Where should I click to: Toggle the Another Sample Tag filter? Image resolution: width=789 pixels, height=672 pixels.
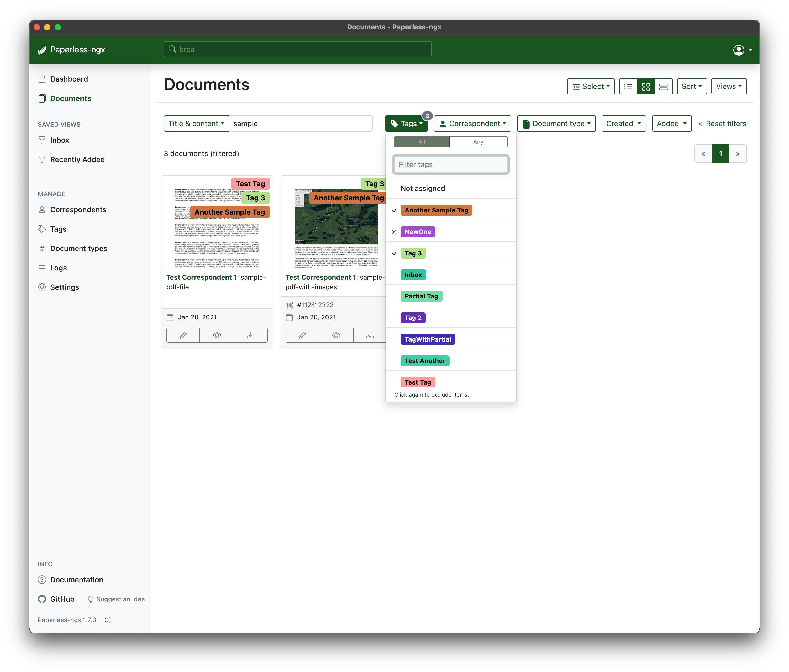pyautogui.click(x=436, y=210)
